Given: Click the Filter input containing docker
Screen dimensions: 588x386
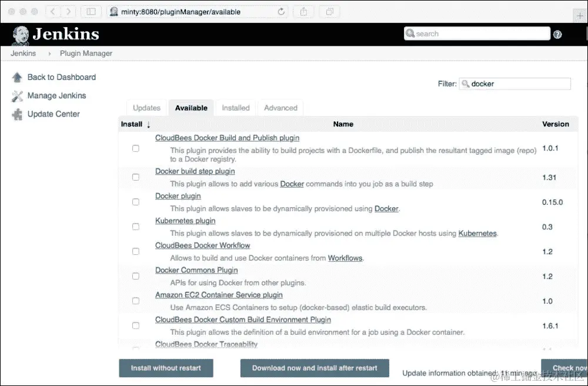Looking at the screenshot, I should [x=515, y=84].
